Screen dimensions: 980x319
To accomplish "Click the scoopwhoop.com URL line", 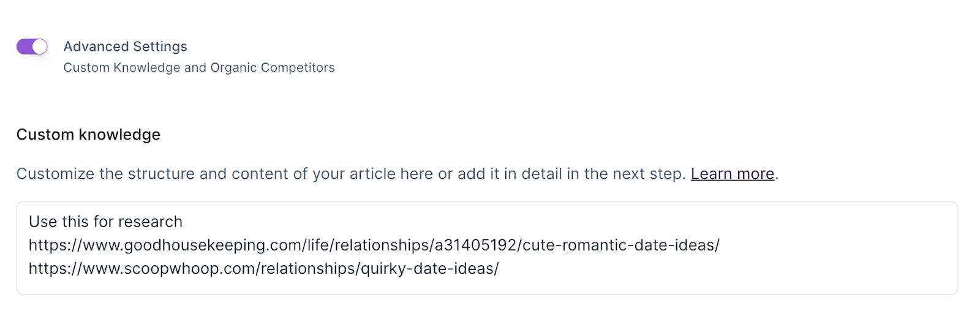I will tap(263, 268).
